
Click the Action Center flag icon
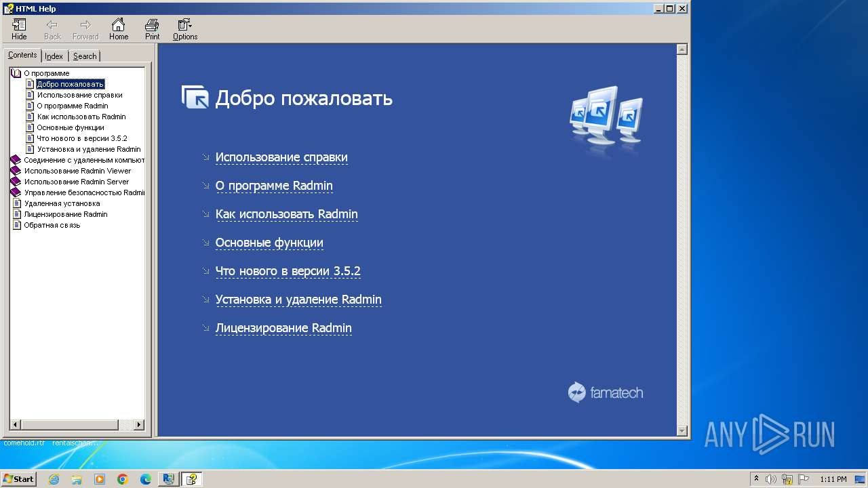pos(803,479)
